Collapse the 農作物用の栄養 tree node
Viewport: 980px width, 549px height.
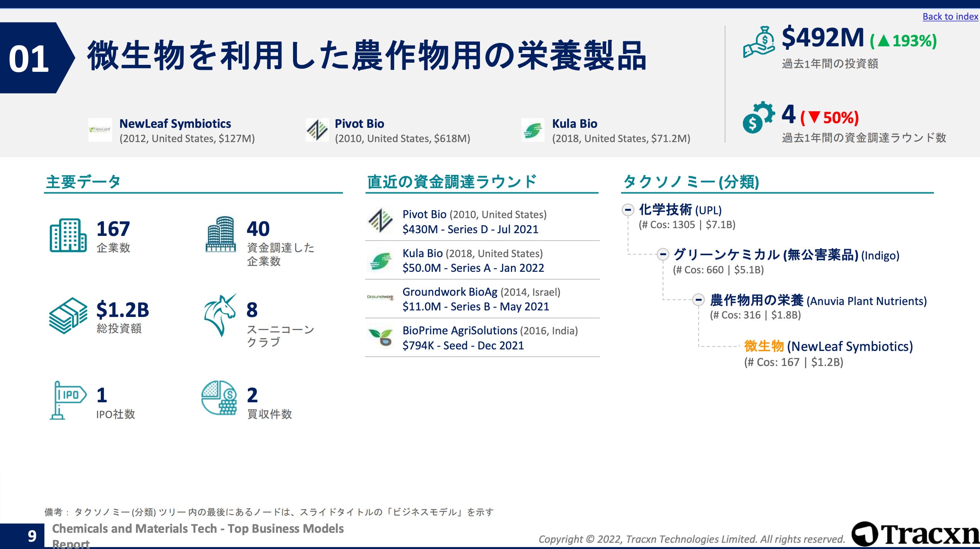point(698,300)
